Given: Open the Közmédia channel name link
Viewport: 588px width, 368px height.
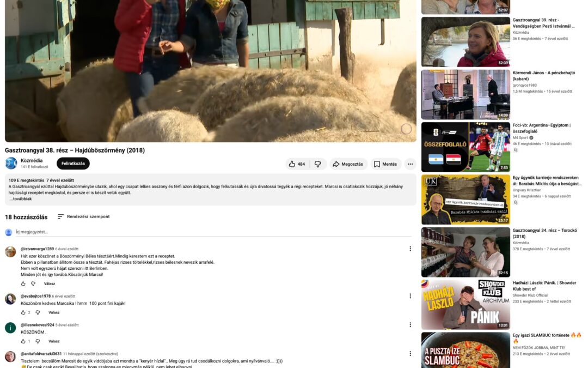Looking at the screenshot, I should 32,160.
